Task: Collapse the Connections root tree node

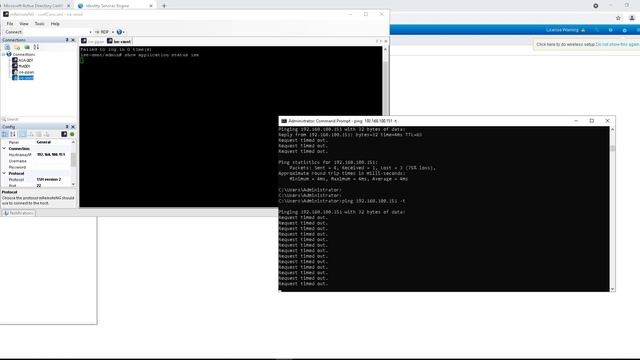Action: click(4, 54)
